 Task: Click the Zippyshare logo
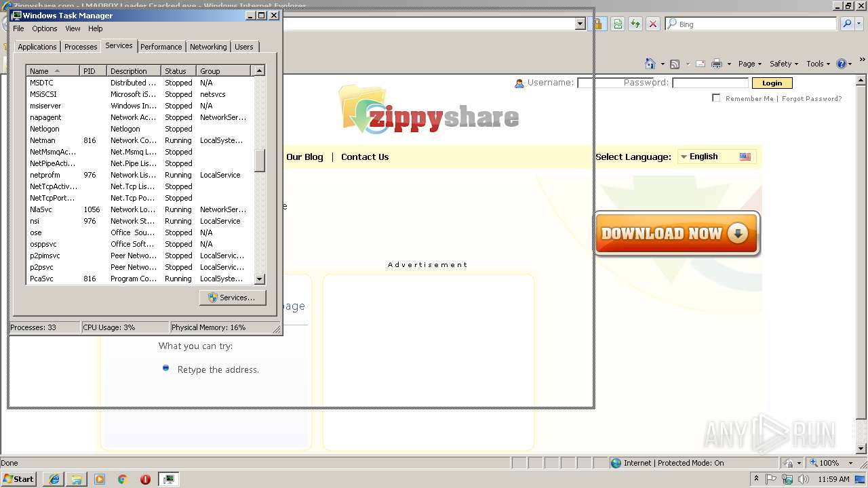click(429, 110)
